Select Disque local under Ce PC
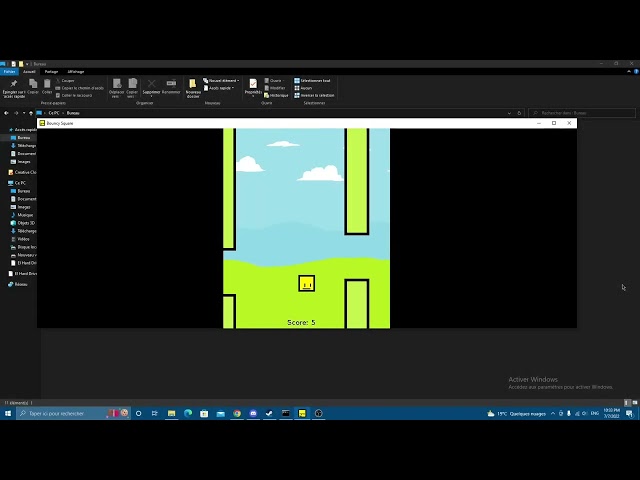 [x=24, y=247]
